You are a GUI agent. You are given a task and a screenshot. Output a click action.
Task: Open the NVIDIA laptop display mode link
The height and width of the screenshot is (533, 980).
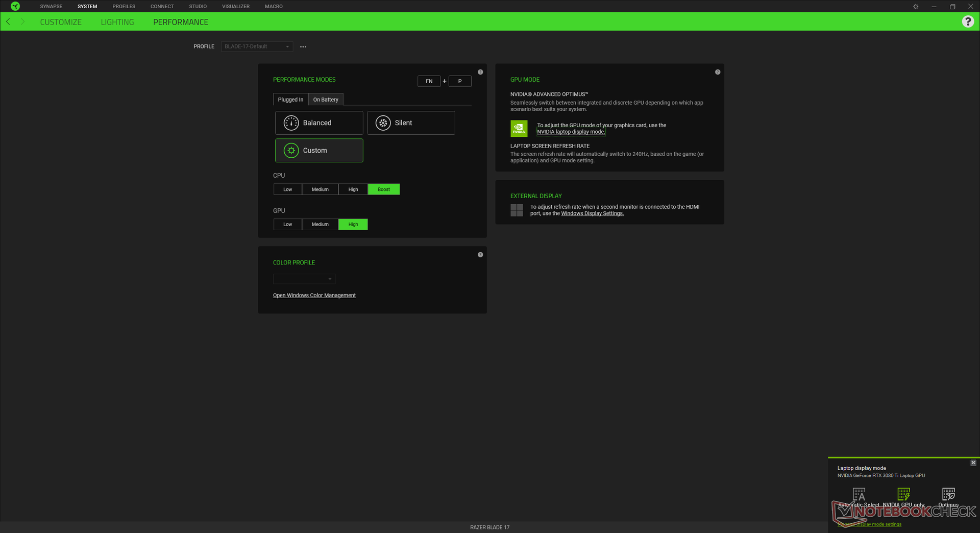coord(571,132)
